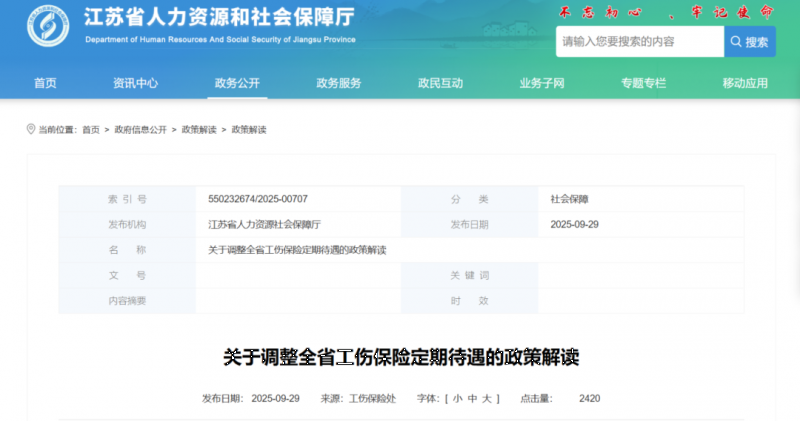
Task: Set font size to 大
Action: click(x=485, y=399)
